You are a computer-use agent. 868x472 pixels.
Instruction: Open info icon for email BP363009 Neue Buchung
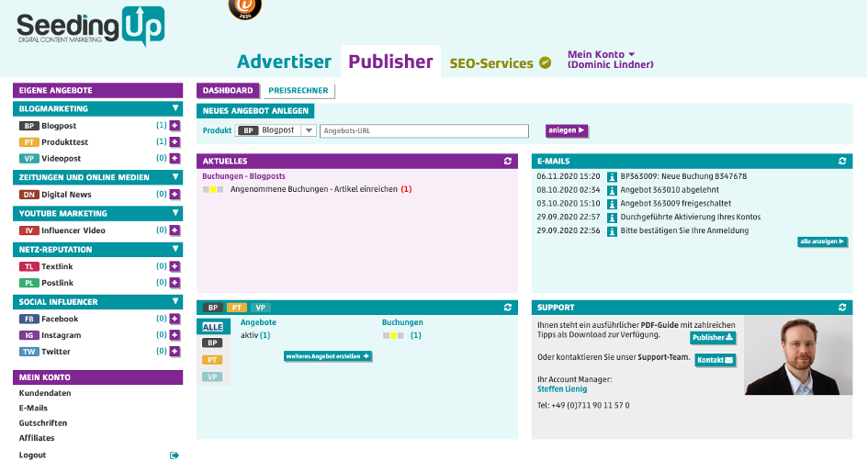(612, 177)
